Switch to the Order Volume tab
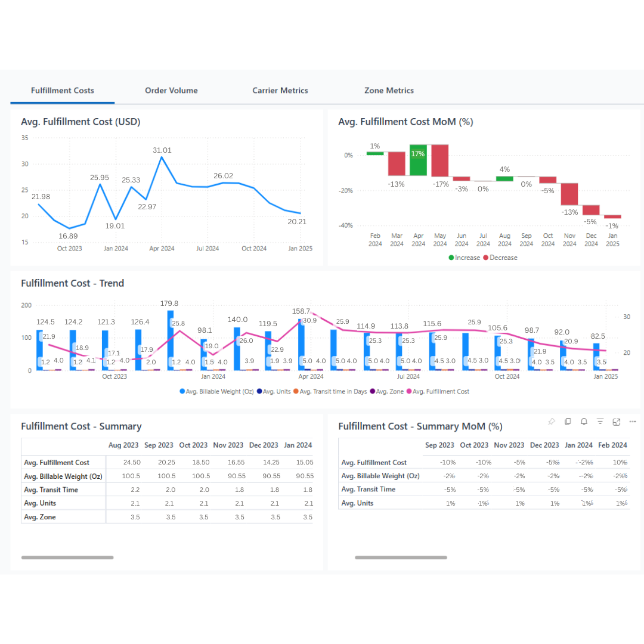644x644 pixels. 171,91
